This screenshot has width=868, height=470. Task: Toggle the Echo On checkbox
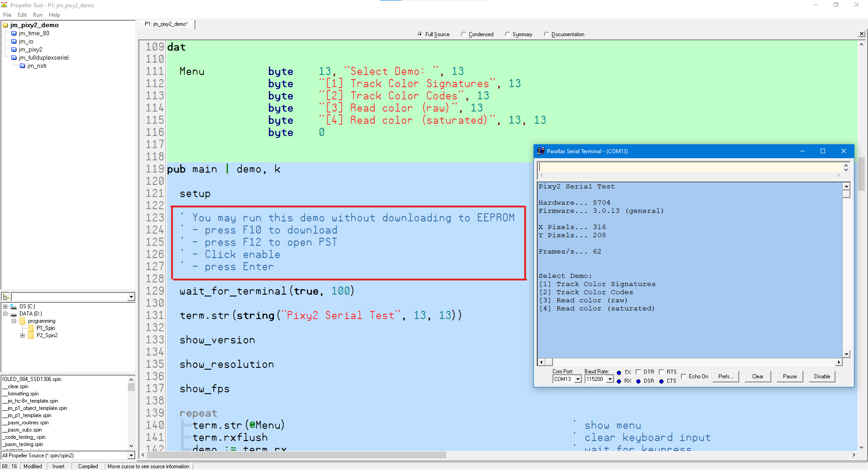684,376
